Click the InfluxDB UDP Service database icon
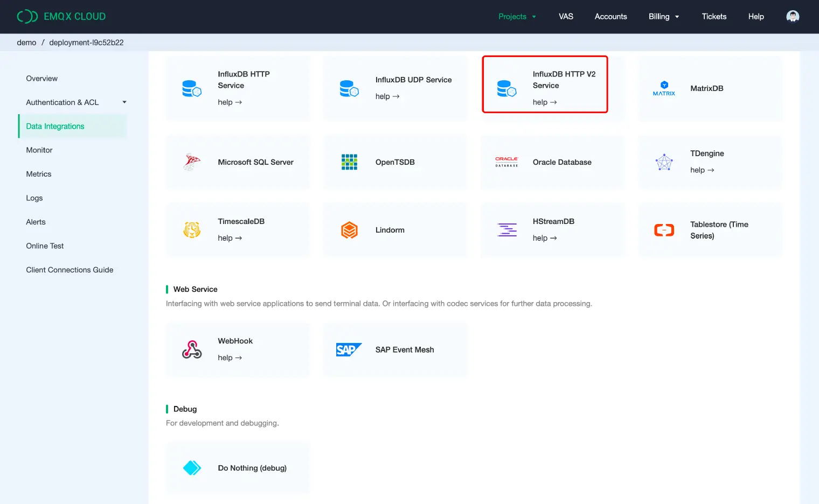Screen dimensions: 819x504 click(349, 88)
